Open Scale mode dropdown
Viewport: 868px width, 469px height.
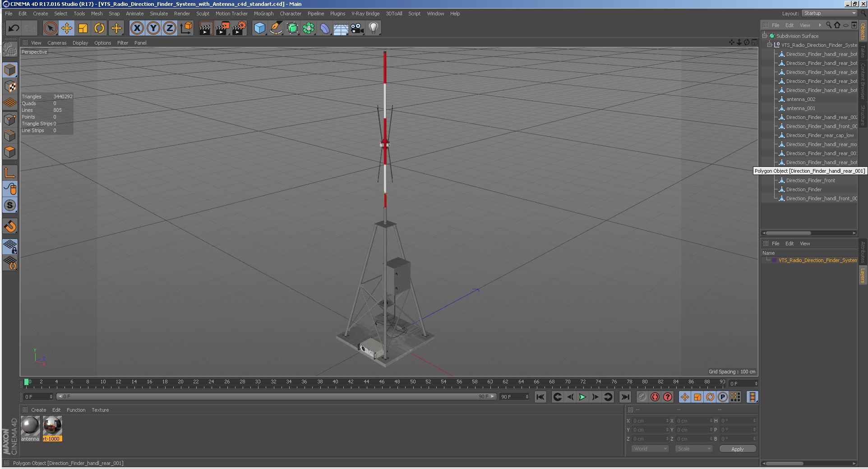(694, 449)
